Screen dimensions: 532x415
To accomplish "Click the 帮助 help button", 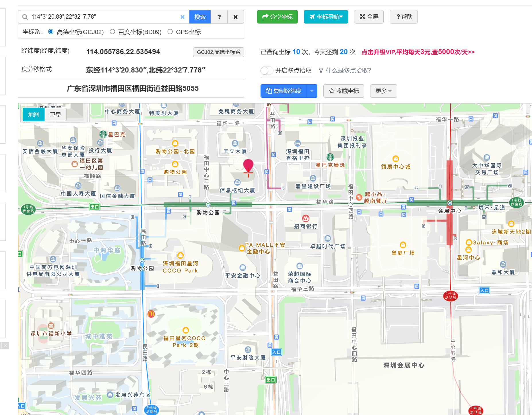I will 404,17.
